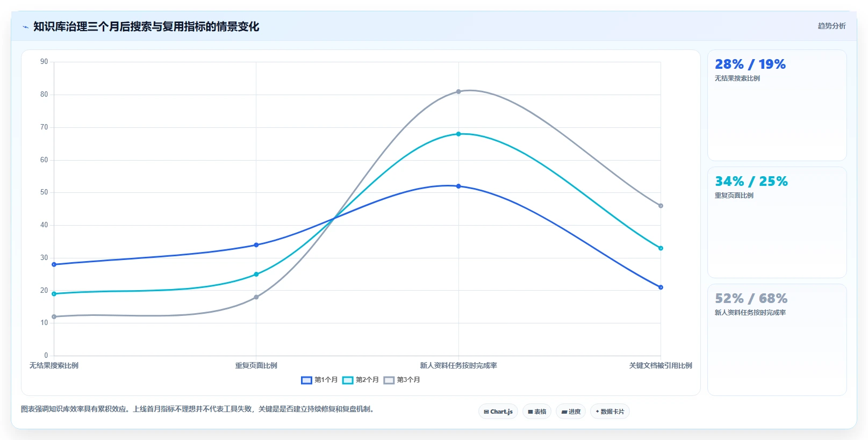Click the x-axis label 无结果搜索比例

[x=54, y=365]
